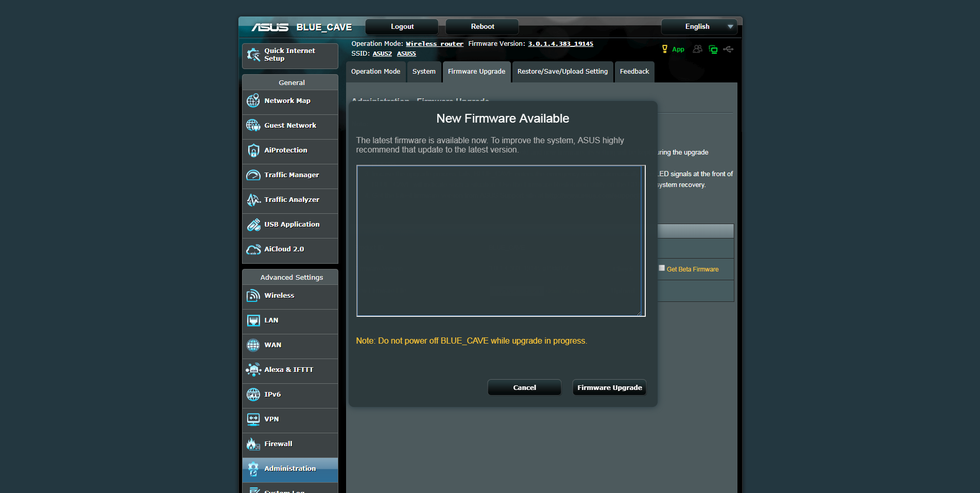This screenshot has height=493, width=980.
Task: Open the guest users status icon
Action: click(698, 49)
